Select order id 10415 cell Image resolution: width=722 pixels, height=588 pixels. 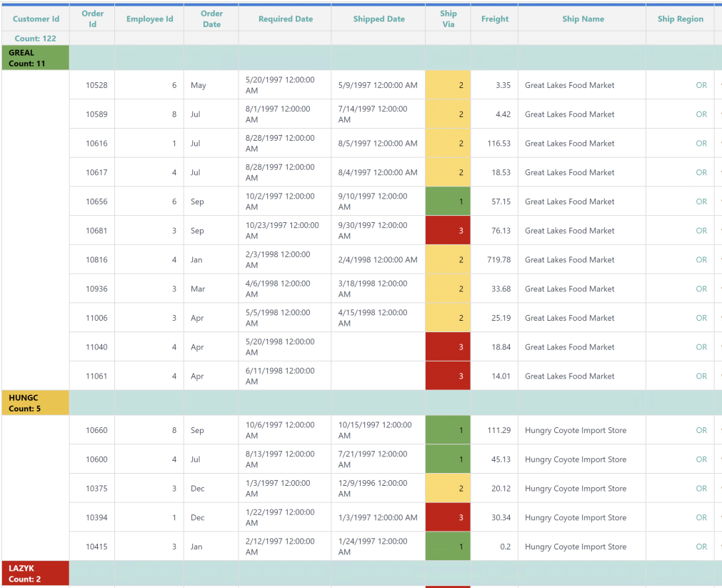[92, 546]
